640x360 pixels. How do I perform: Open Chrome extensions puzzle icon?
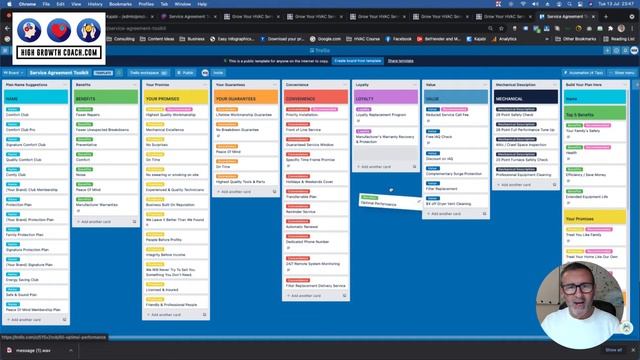tap(610, 28)
